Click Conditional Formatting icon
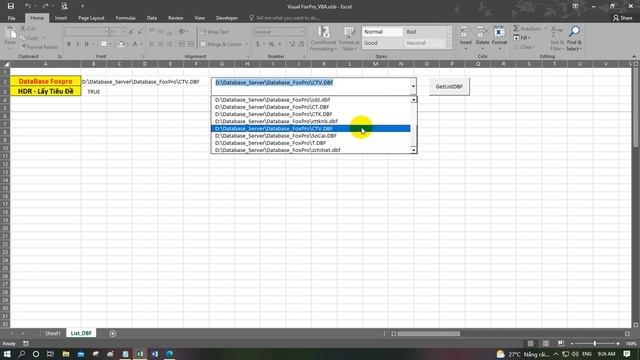The height and width of the screenshot is (360, 640). click(x=323, y=33)
